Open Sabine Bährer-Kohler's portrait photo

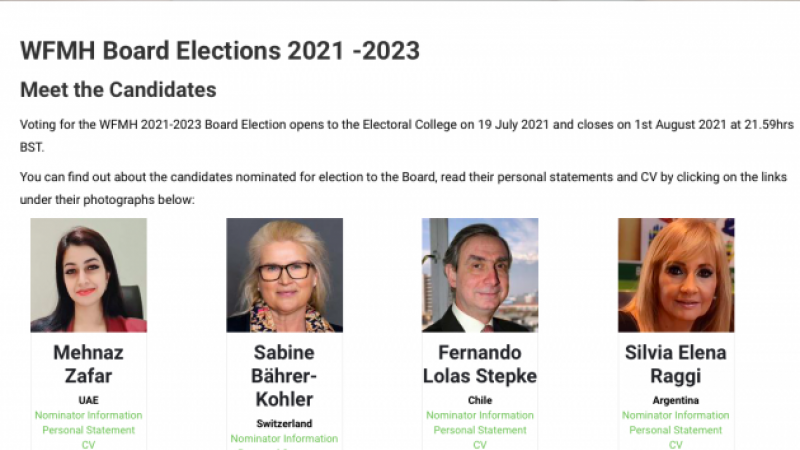[x=284, y=275]
